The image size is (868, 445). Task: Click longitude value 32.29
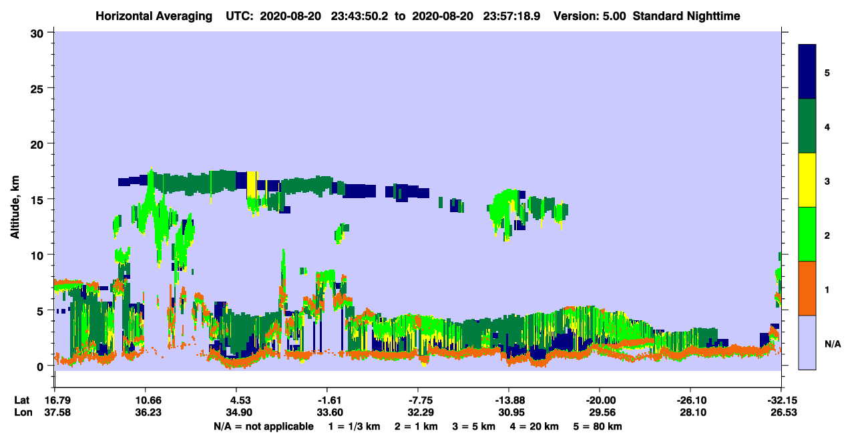pyautogui.click(x=420, y=413)
